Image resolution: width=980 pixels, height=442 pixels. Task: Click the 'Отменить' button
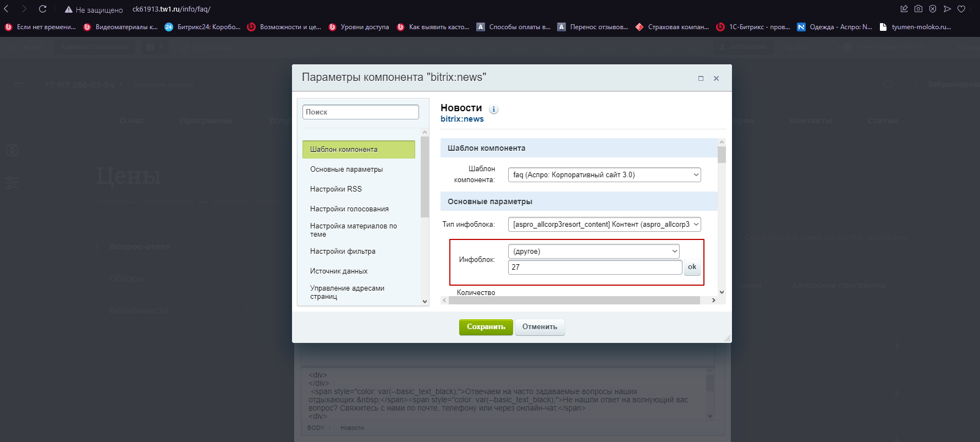[539, 327]
